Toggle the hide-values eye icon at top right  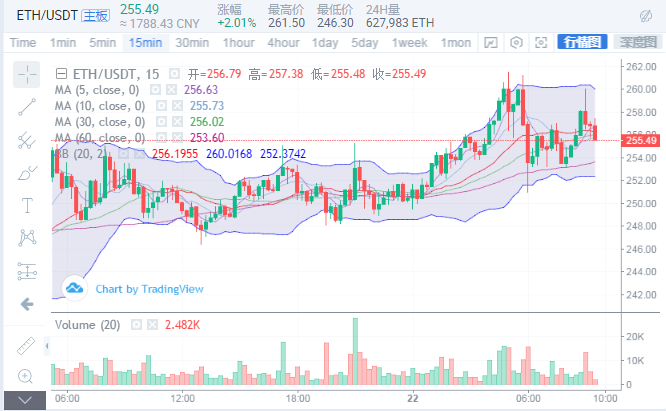pos(646,16)
